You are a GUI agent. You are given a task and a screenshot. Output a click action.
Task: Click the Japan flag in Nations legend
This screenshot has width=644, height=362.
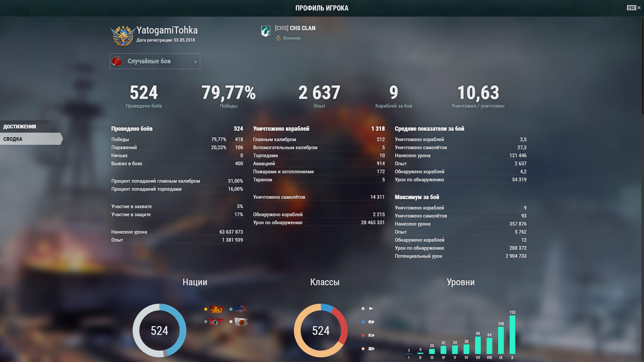coord(241,322)
